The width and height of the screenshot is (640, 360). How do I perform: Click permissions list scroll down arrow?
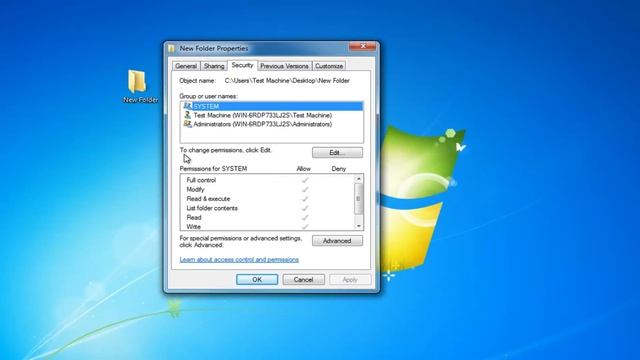358,226
